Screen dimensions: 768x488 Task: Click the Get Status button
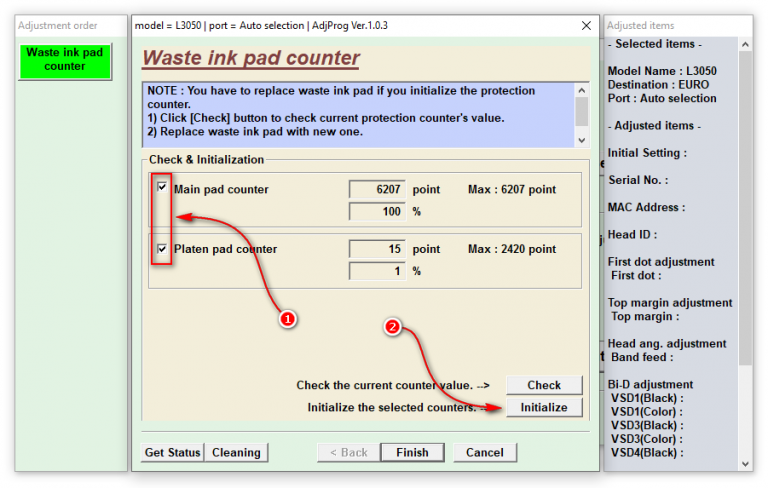(x=173, y=452)
